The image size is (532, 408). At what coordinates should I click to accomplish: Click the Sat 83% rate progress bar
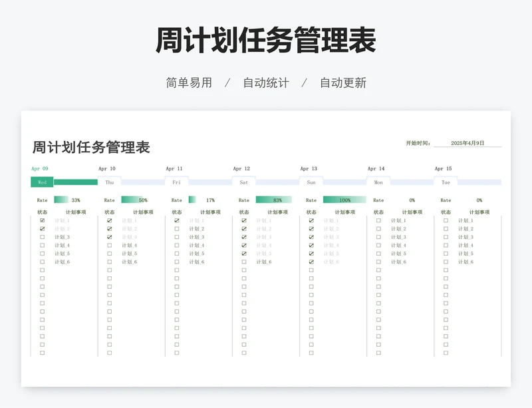tap(277, 200)
